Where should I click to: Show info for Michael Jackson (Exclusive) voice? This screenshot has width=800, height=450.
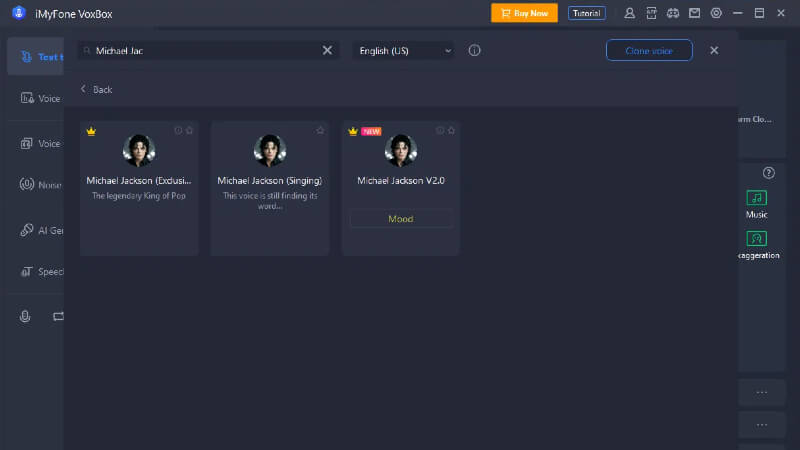click(x=178, y=131)
